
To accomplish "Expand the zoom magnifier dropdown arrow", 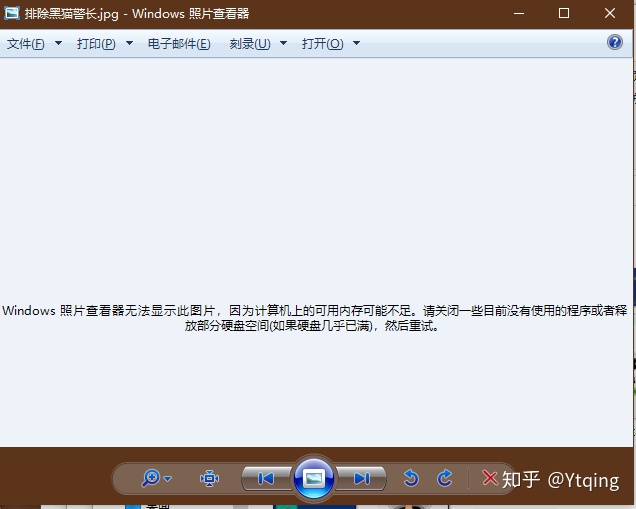I will coord(168,479).
